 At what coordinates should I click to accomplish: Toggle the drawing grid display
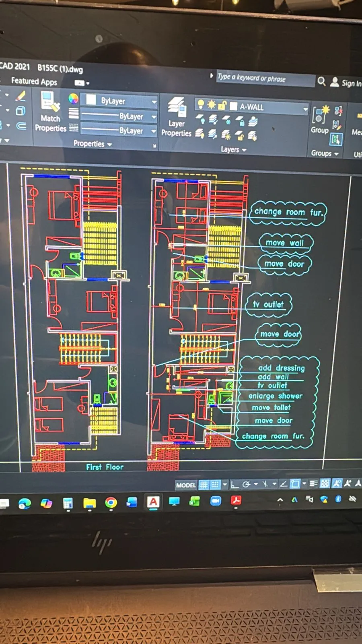[204, 485]
